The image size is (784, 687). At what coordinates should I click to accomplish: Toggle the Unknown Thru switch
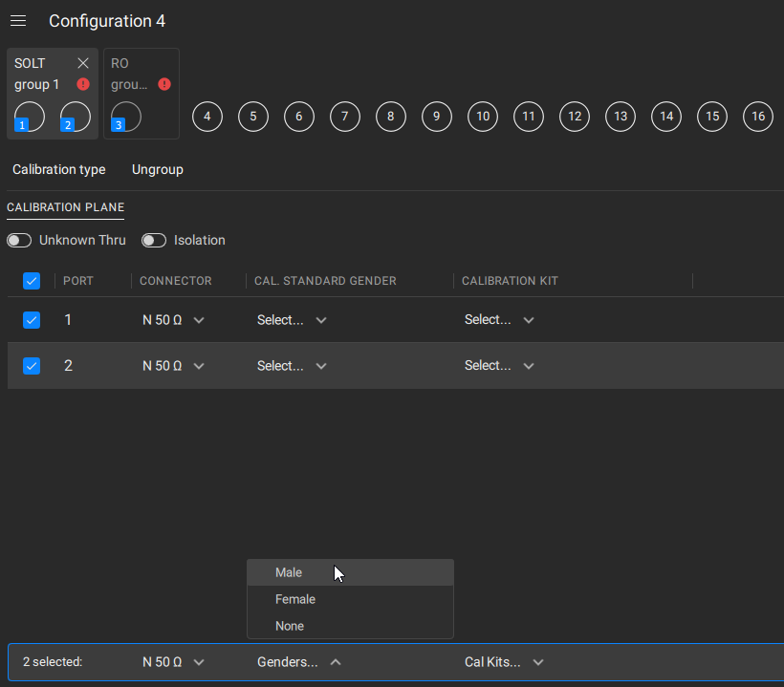tap(18, 240)
